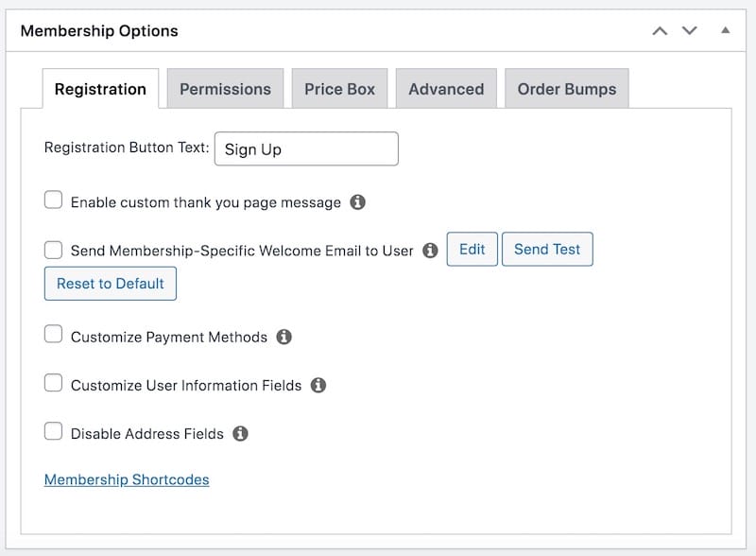Move Membership Options box up with chevron
The image size is (756, 556).
661,30
